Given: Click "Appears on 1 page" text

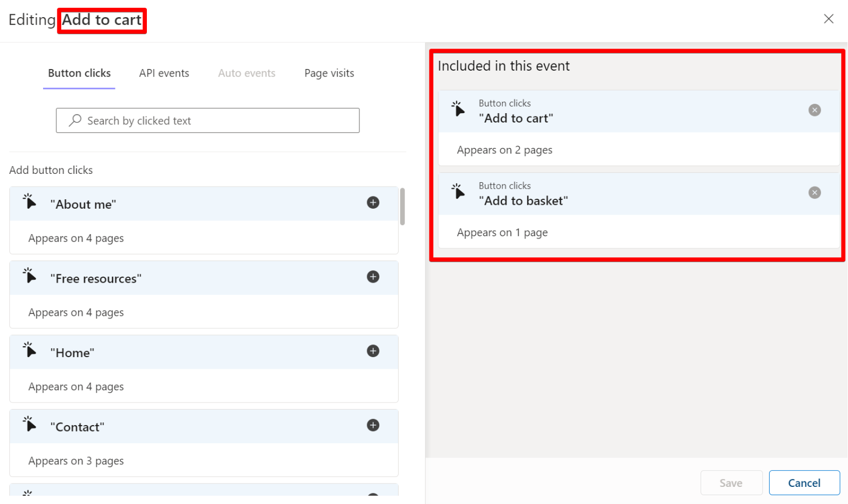Looking at the screenshot, I should coord(502,233).
